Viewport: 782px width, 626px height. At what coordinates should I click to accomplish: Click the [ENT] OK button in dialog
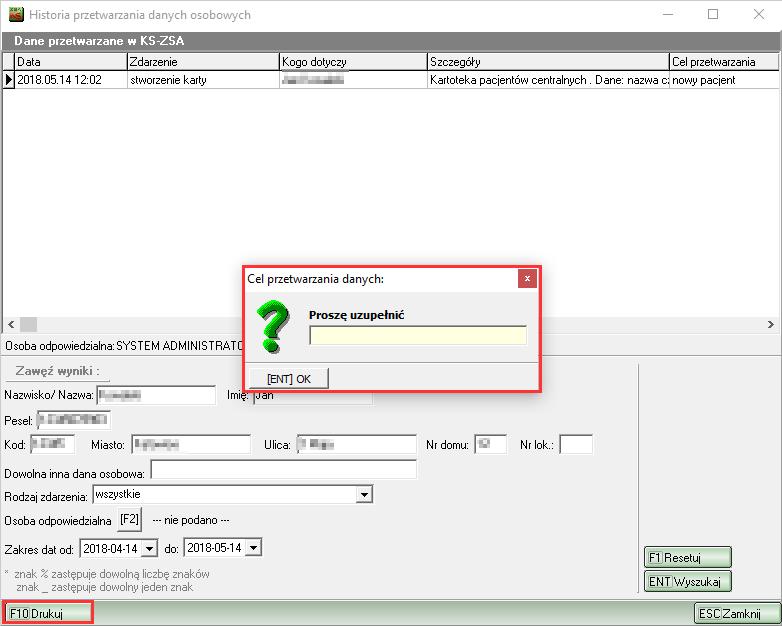(x=289, y=379)
